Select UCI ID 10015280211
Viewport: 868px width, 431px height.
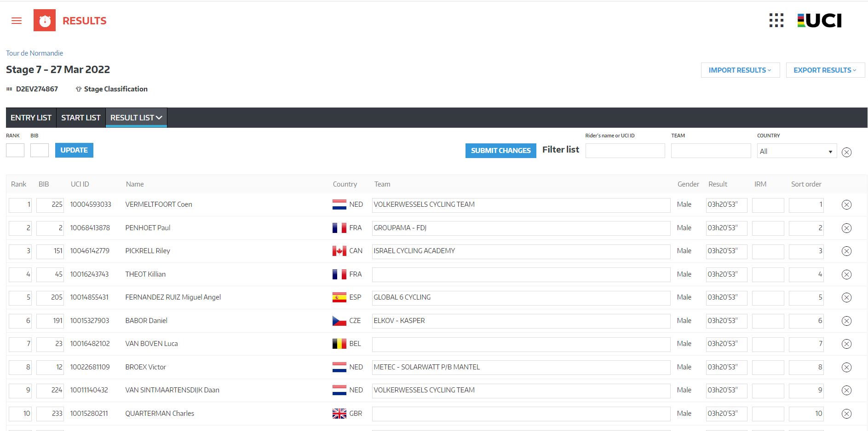point(89,414)
